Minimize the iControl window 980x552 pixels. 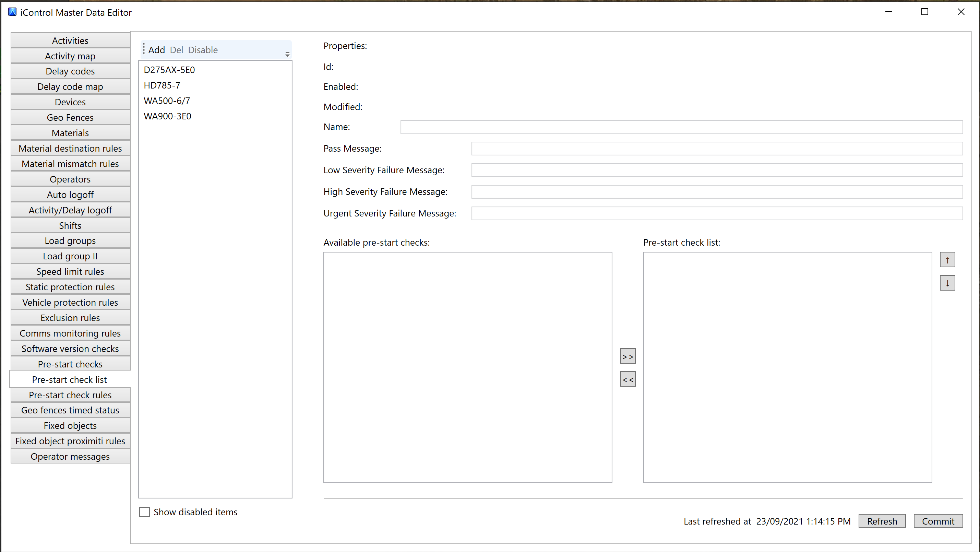click(x=889, y=12)
